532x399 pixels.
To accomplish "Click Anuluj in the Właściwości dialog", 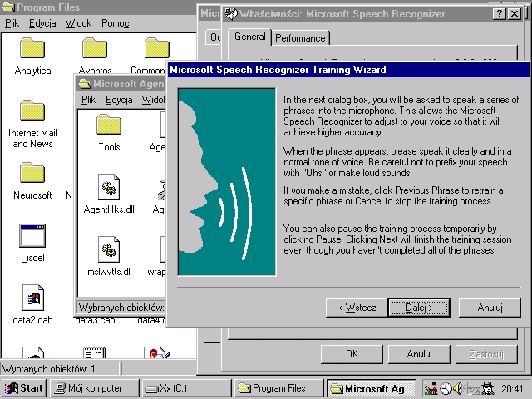I will coord(419,354).
